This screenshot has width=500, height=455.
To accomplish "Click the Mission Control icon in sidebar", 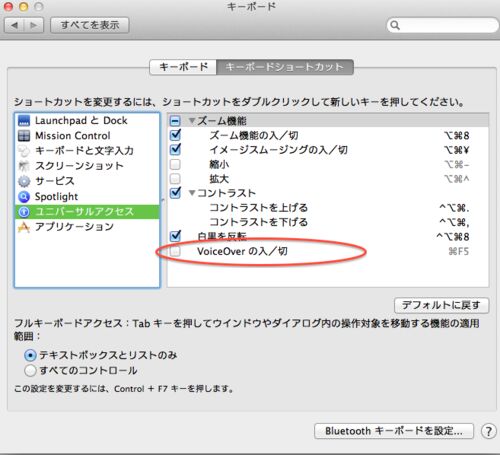I will pyautogui.click(x=24, y=136).
